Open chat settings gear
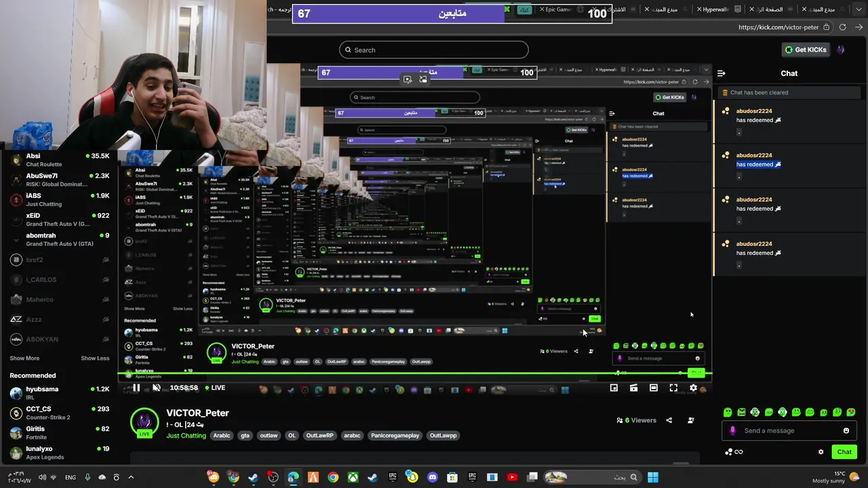 click(821, 452)
